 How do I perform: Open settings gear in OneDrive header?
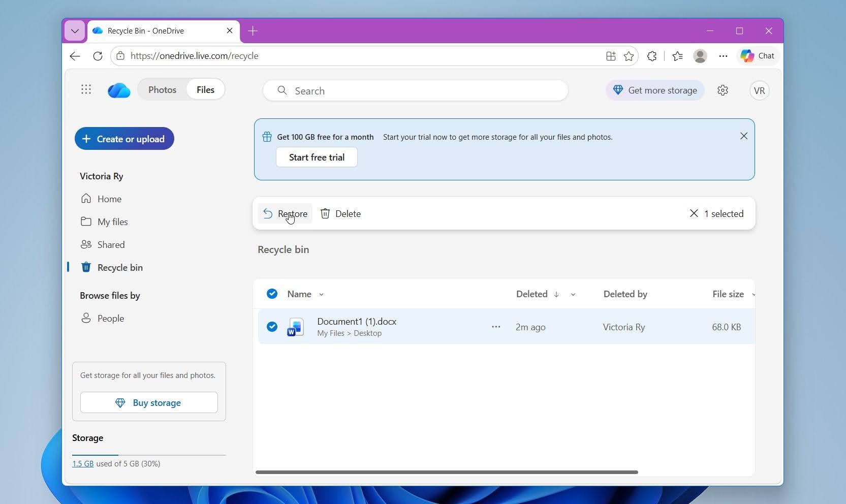pos(723,90)
